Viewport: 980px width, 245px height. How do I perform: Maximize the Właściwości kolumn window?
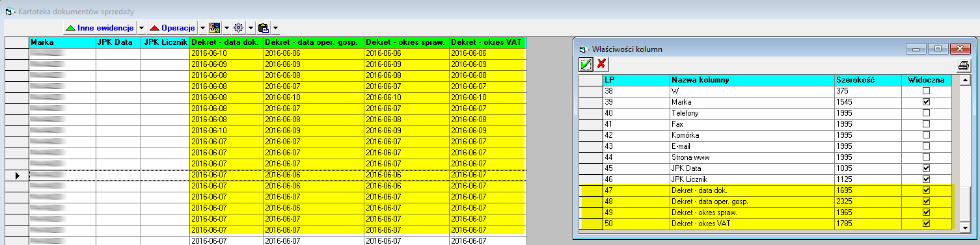pyautogui.click(x=938, y=49)
